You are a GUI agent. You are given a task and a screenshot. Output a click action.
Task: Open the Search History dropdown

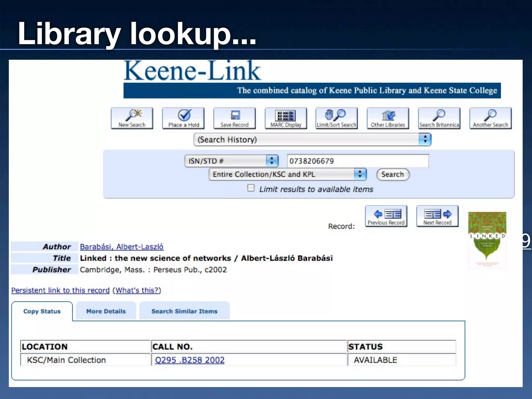pos(312,139)
